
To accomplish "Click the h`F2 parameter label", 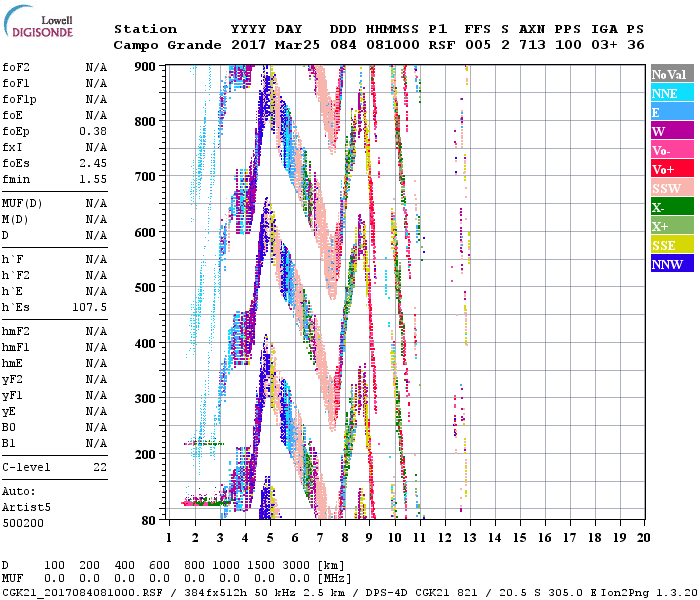I will click(16, 275).
